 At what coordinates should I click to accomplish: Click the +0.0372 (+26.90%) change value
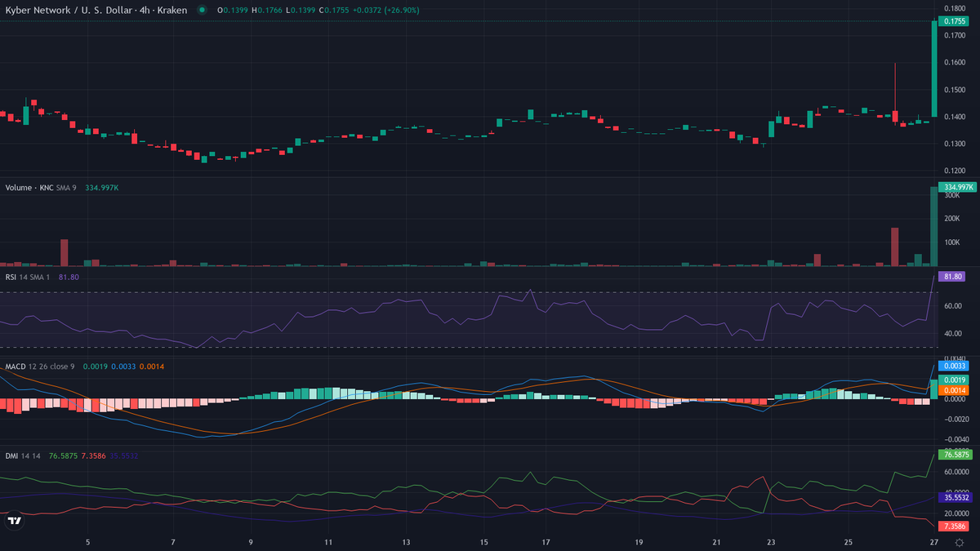click(385, 10)
